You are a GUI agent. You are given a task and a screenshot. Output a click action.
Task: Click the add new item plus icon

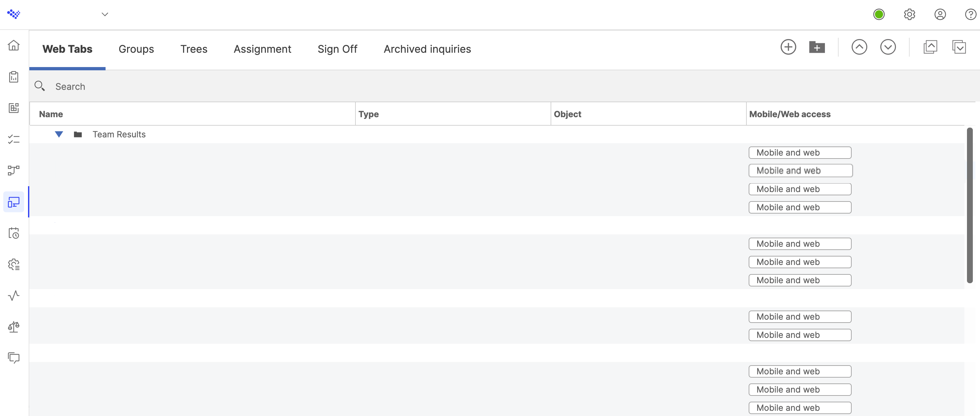[x=788, y=47]
